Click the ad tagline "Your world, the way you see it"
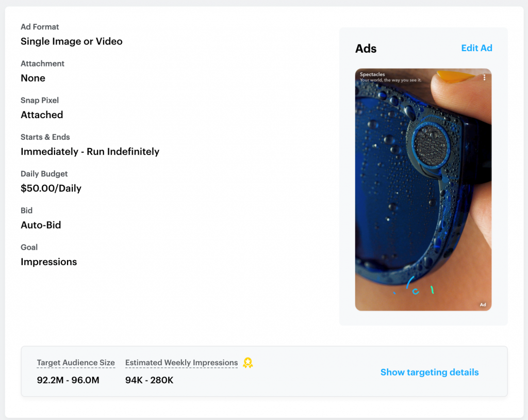Viewport: 528px width, 420px height. point(391,80)
